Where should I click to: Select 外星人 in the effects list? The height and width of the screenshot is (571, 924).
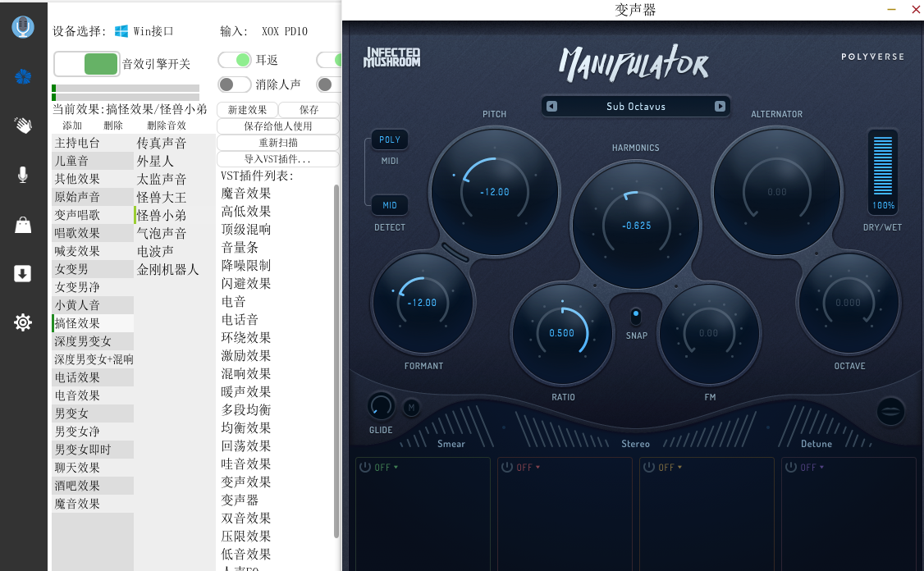(175, 161)
